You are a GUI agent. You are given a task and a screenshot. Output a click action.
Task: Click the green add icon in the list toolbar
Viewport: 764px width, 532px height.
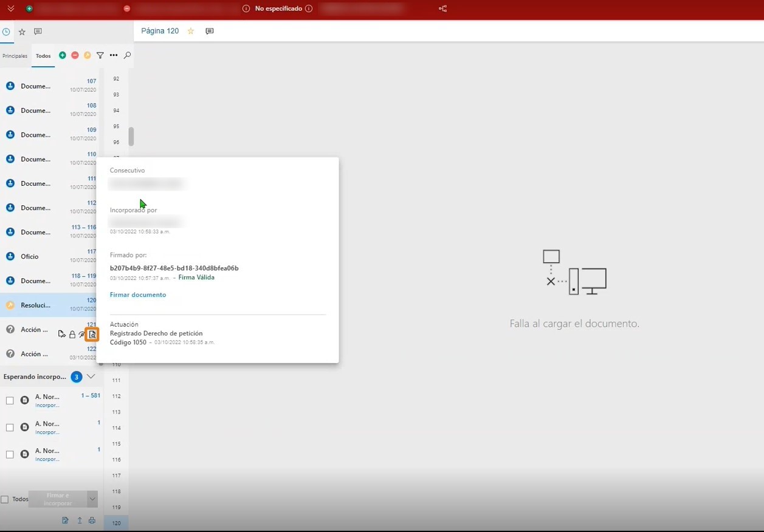click(63, 55)
